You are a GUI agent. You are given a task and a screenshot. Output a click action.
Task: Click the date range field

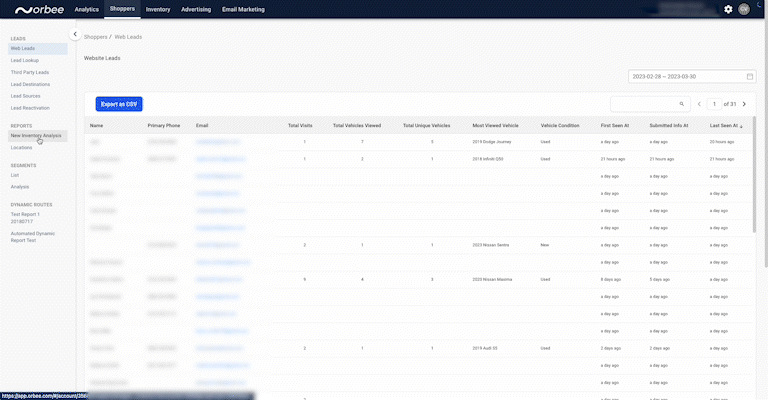click(692, 76)
